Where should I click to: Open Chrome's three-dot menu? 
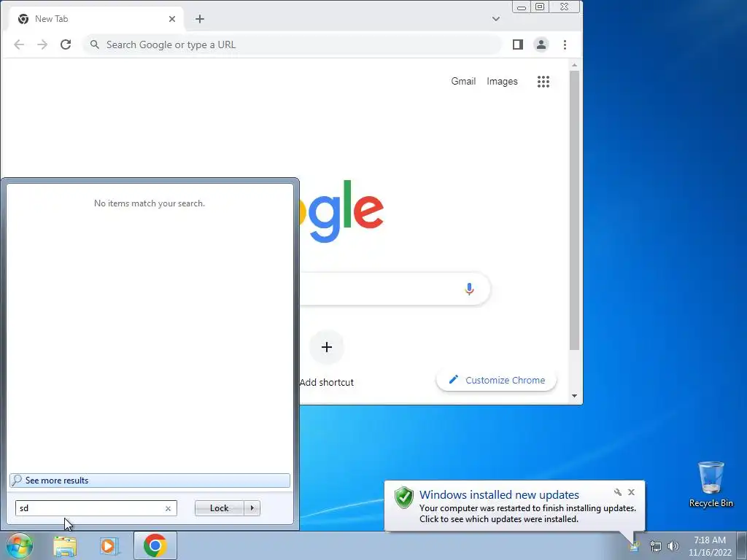coord(565,44)
